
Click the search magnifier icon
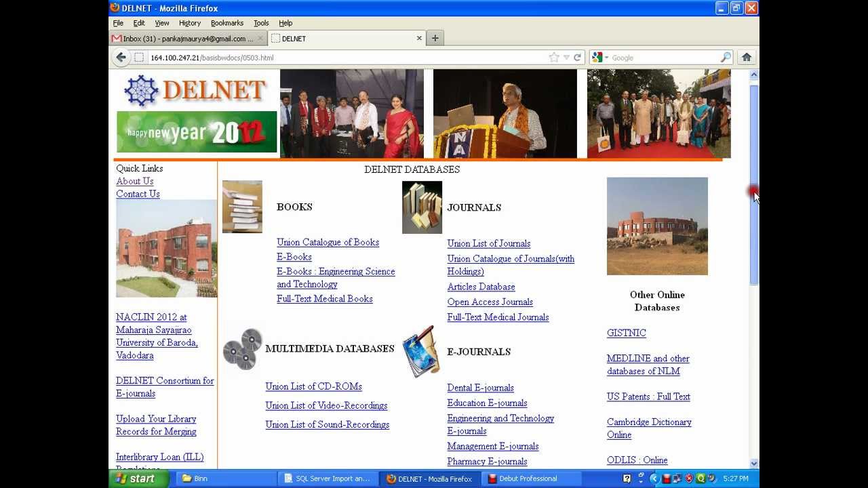(x=726, y=58)
